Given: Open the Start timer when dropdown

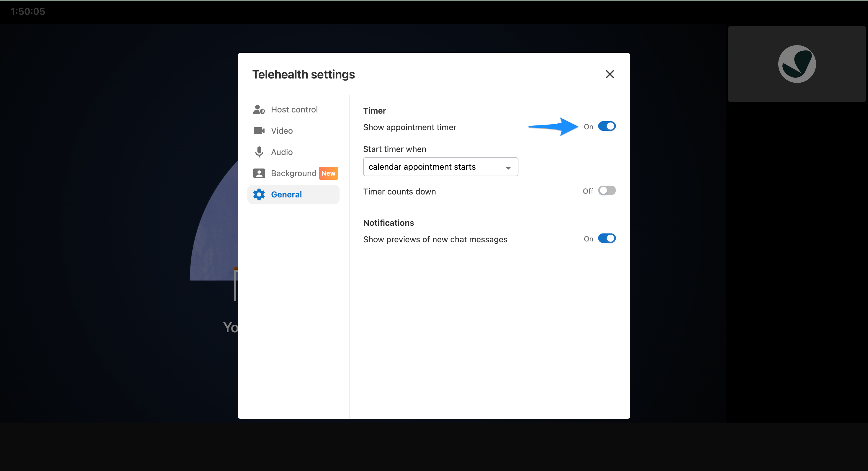Looking at the screenshot, I should [x=440, y=167].
